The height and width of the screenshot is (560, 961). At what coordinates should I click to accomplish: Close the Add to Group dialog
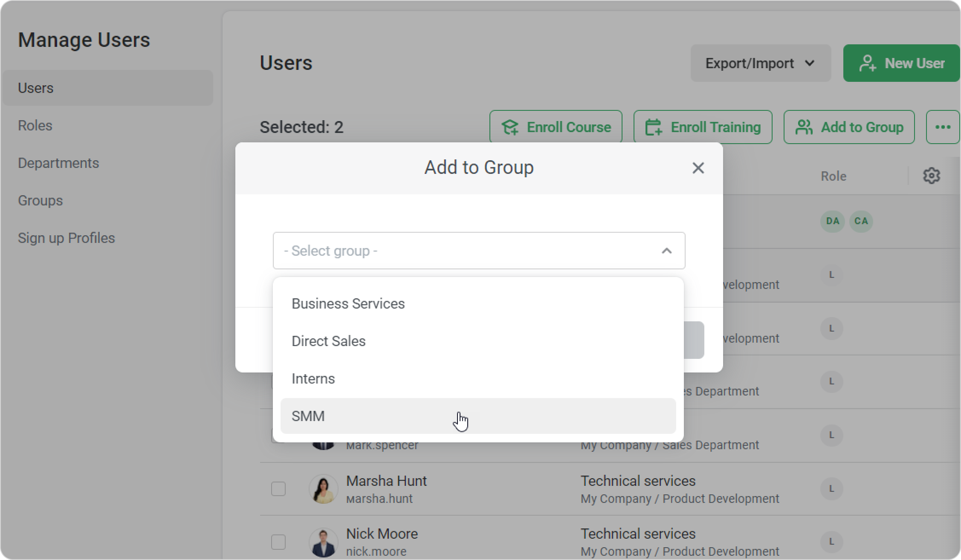click(x=698, y=168)
